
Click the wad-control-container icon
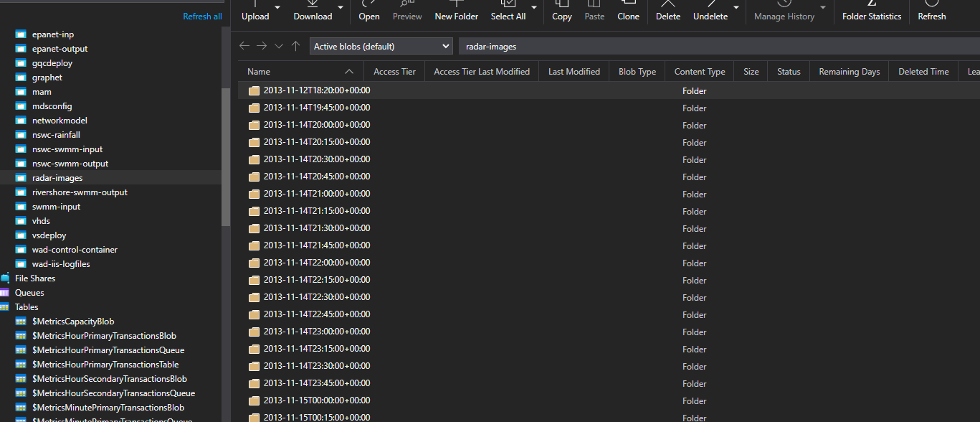pyautogui.click(x=21, y=250)
